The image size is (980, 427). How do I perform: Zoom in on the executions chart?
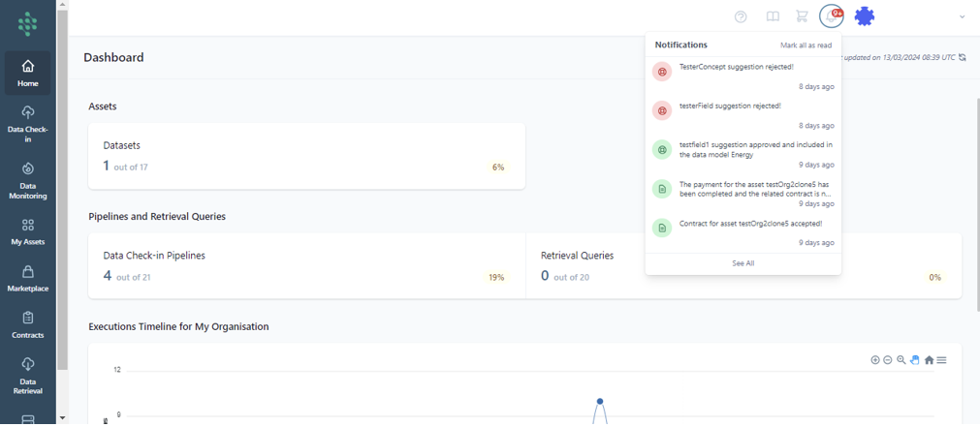tap(875, 360)
